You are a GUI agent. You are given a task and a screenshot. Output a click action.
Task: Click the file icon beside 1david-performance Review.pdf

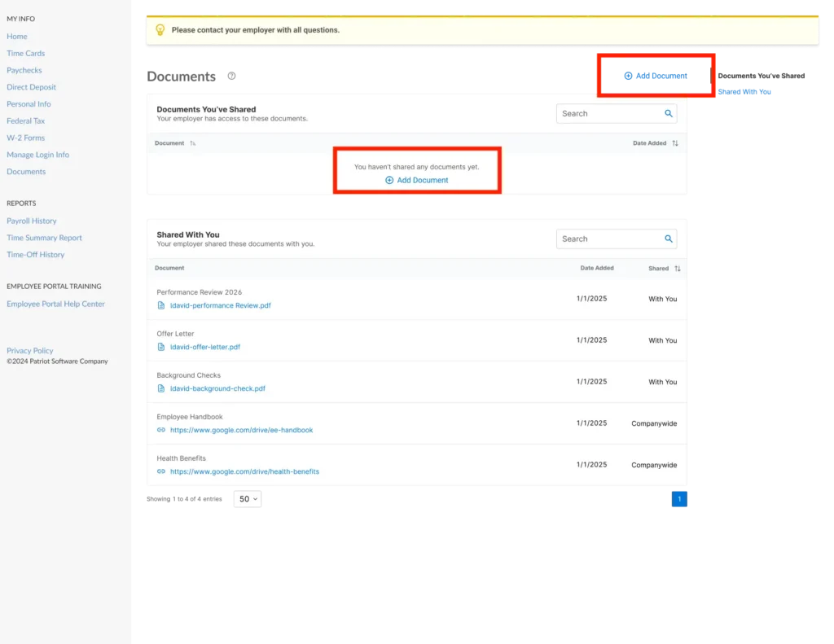coord(161,306)
